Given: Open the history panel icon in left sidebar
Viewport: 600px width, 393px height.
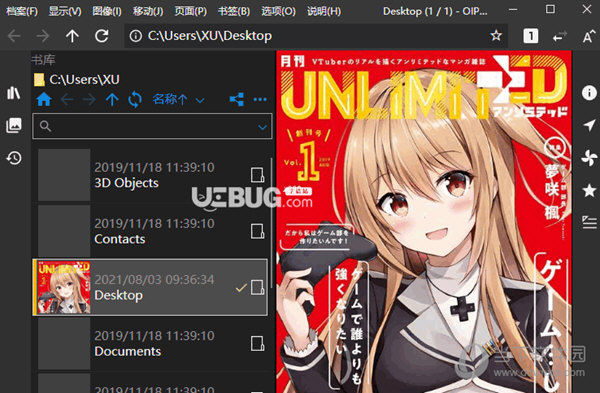Looking at the screenshot, I should pyautogui.click(x=14, y=158).
